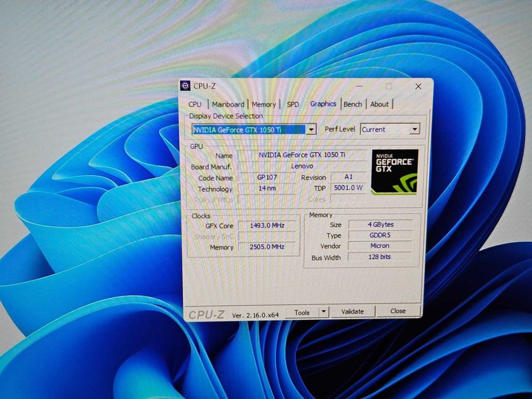The height and width of the screenshot is (399, 532).
Task: Click the Tools button
Action: click(302, 312)
